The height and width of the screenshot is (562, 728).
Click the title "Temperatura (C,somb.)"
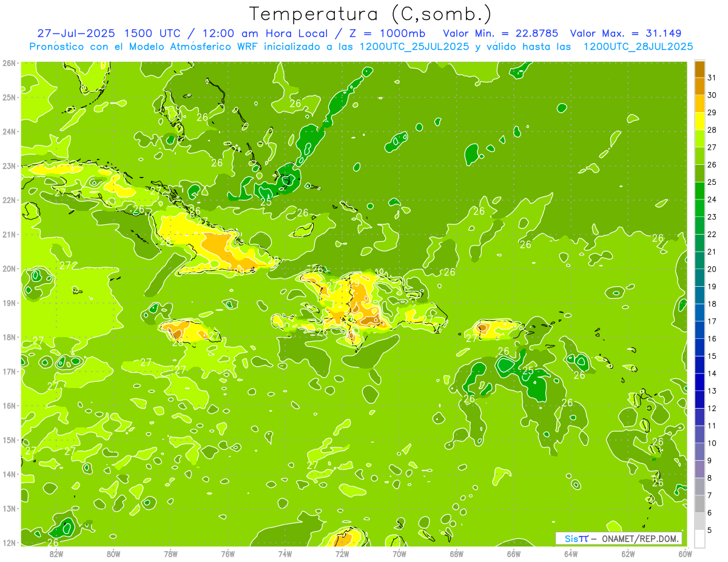click(371, 14)
